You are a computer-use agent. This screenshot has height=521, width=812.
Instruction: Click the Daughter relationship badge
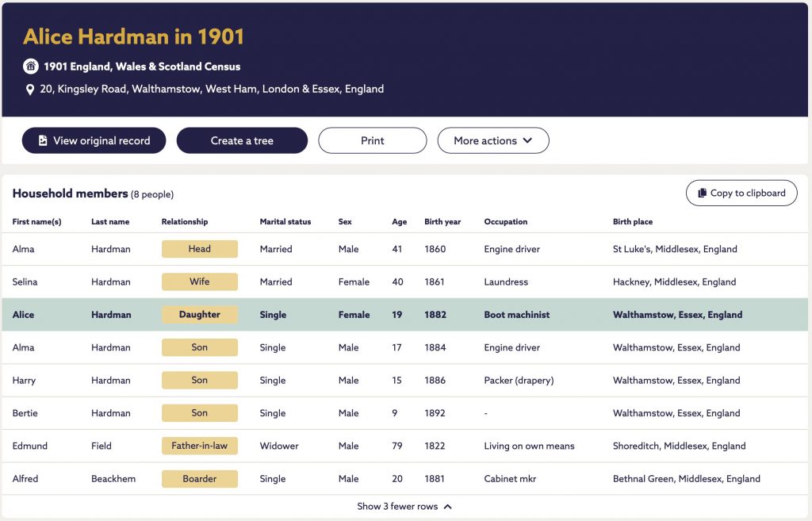coord(199,314)
